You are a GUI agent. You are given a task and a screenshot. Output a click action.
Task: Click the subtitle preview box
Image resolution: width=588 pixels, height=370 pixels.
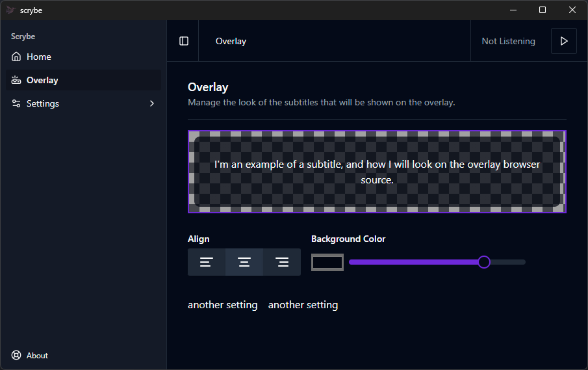[x=377, y=172]
